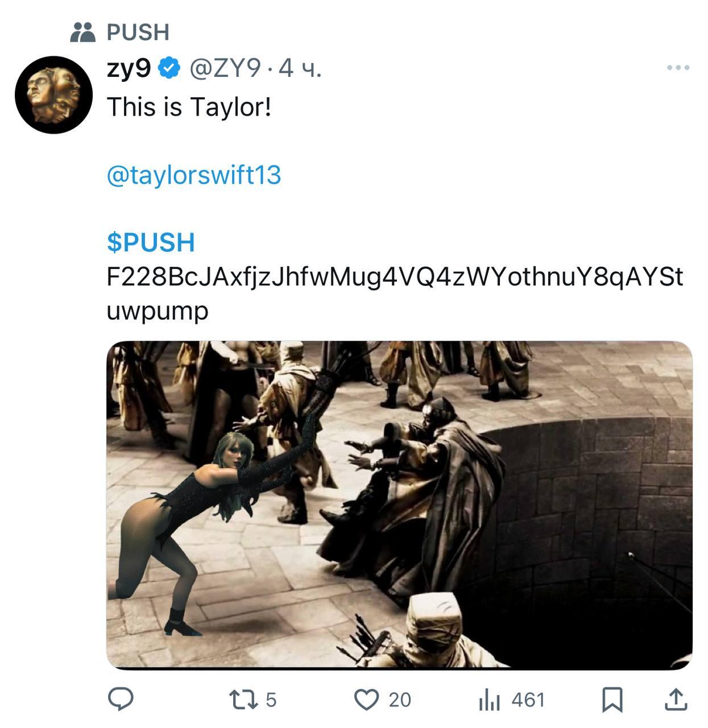
Task: Expand the attached meme image
Action: coord(399,504)
